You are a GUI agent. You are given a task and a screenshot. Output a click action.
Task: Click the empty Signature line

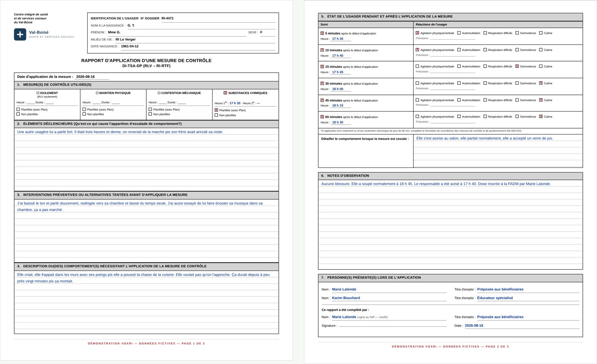tap(393, 326)
